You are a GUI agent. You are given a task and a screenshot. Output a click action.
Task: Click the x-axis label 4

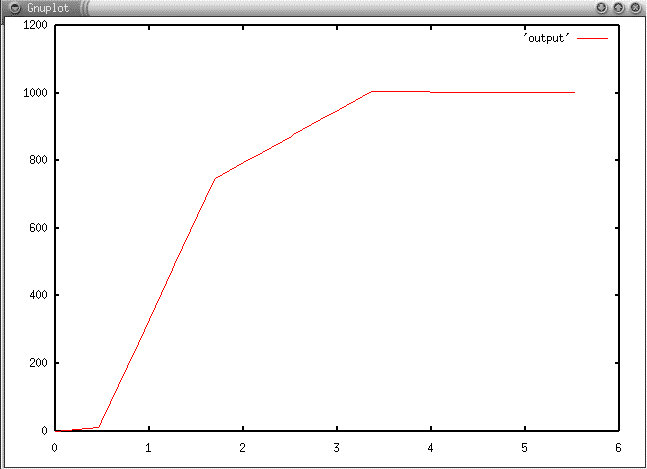click(431, 448)
